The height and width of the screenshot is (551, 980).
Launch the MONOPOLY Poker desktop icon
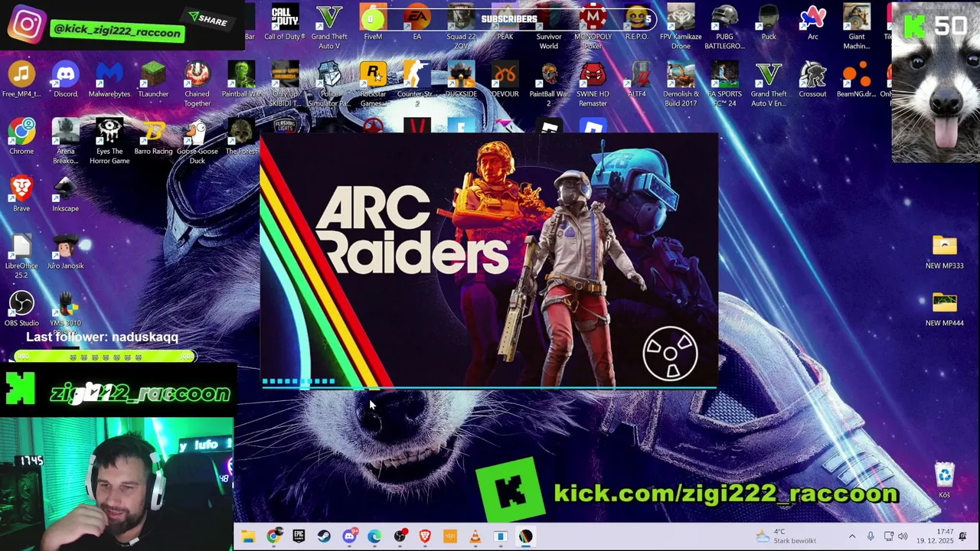tap(593, 28)
